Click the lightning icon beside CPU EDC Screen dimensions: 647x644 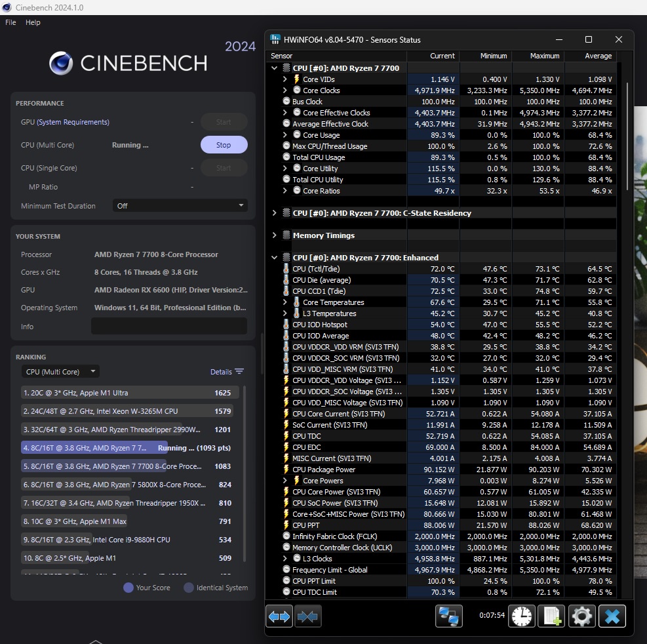coord(286,447)
